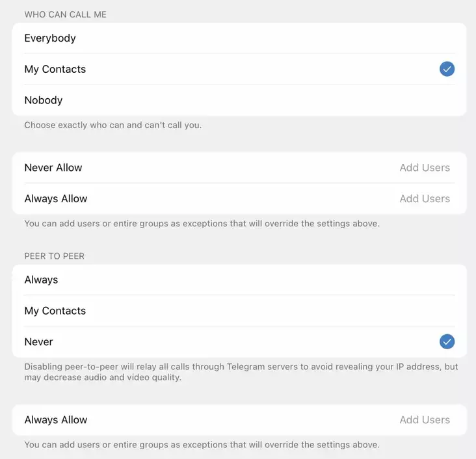Click the WHO CAN CALL ME section header
Screen dimensions: 476x459
[65, 14]
